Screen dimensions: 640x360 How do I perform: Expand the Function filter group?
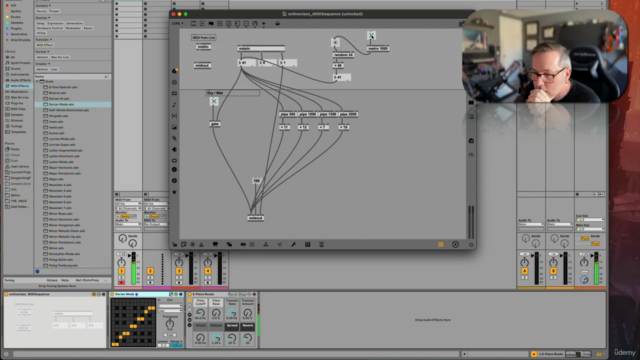tap(43, 40)
